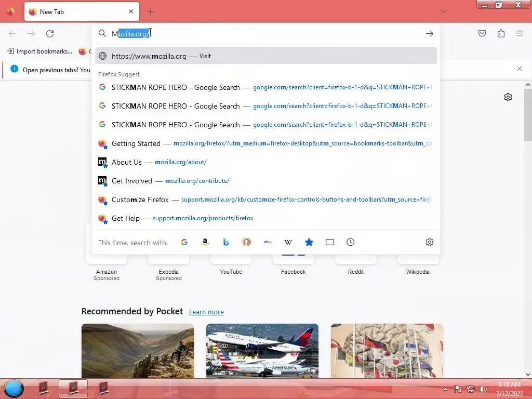Search this time with Bing icon
The image size is (532, 399).
226,242
